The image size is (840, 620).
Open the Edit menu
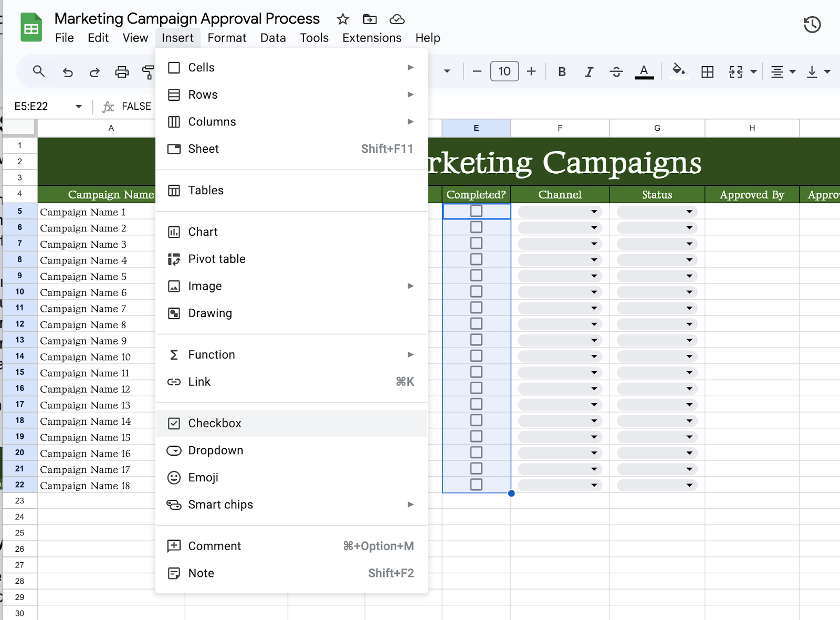click(98, 38)
